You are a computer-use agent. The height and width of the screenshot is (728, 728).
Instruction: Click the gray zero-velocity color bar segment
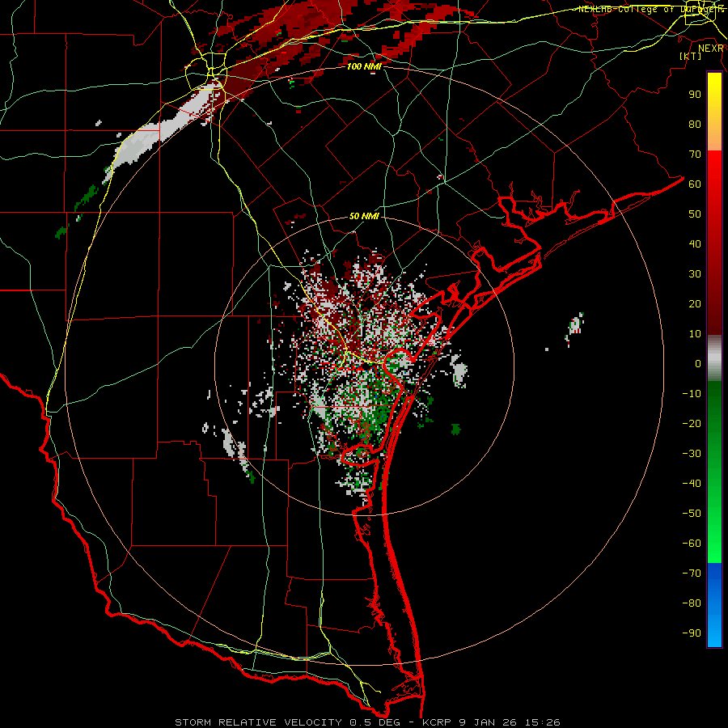(714, 358)
